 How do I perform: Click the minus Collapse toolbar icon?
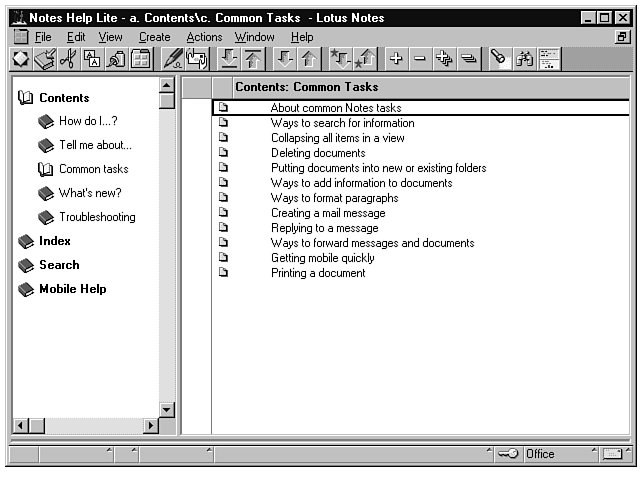(420, 59)
